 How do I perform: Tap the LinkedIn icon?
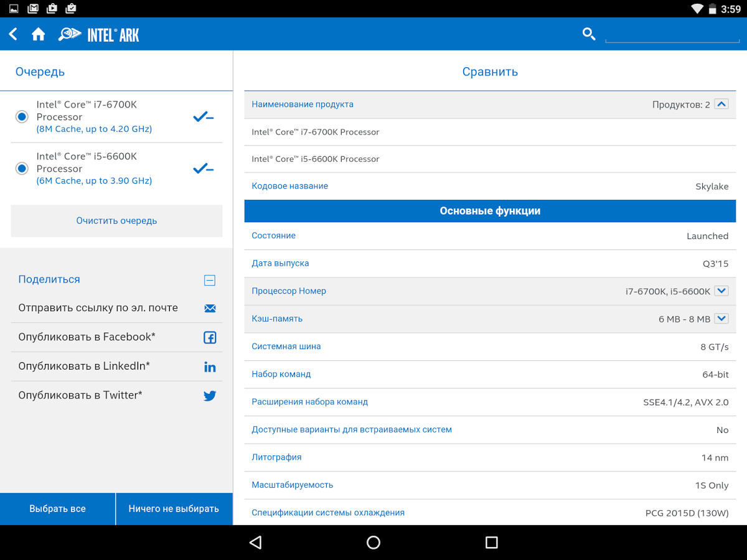[x=210, y=366]
